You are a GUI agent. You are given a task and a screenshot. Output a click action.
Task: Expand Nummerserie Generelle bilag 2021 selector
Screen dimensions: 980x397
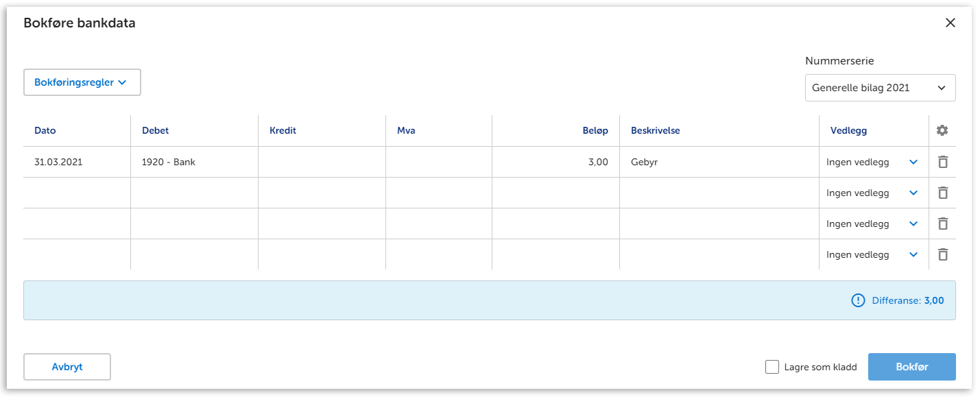[x=880, y=88]
